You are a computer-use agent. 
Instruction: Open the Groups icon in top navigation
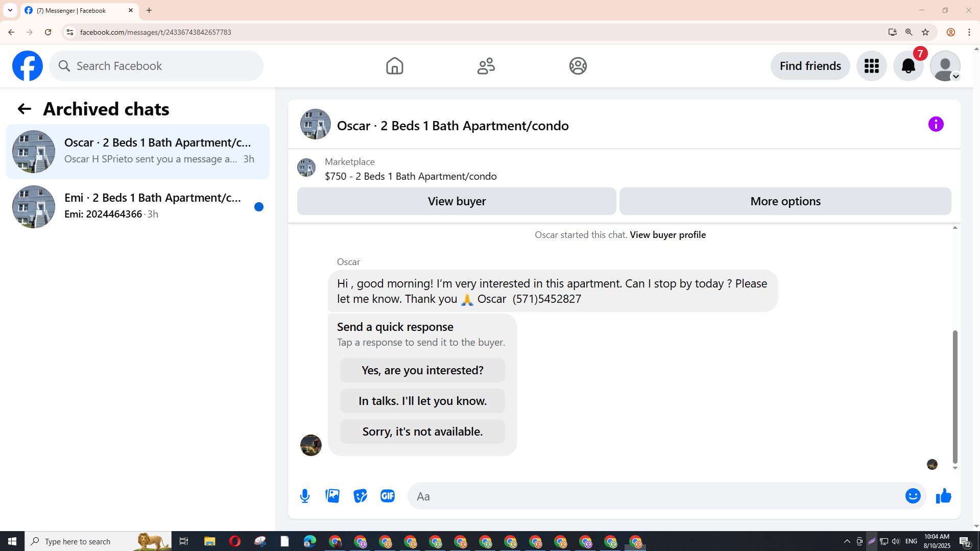click(x=578, y=66)
